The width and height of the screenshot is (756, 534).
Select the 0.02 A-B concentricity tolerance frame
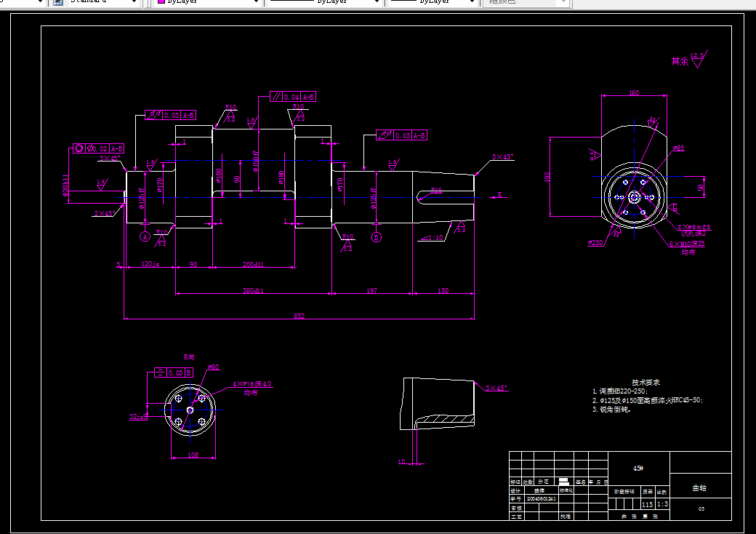click(x=98, y=148)
